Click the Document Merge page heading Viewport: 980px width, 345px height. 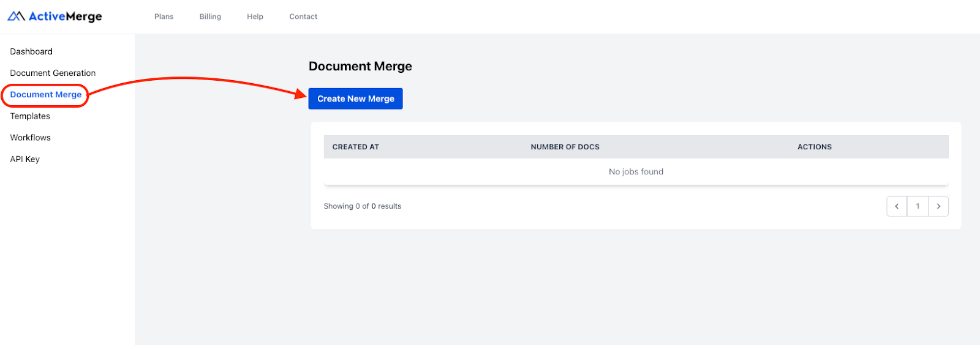pos(360,66)
